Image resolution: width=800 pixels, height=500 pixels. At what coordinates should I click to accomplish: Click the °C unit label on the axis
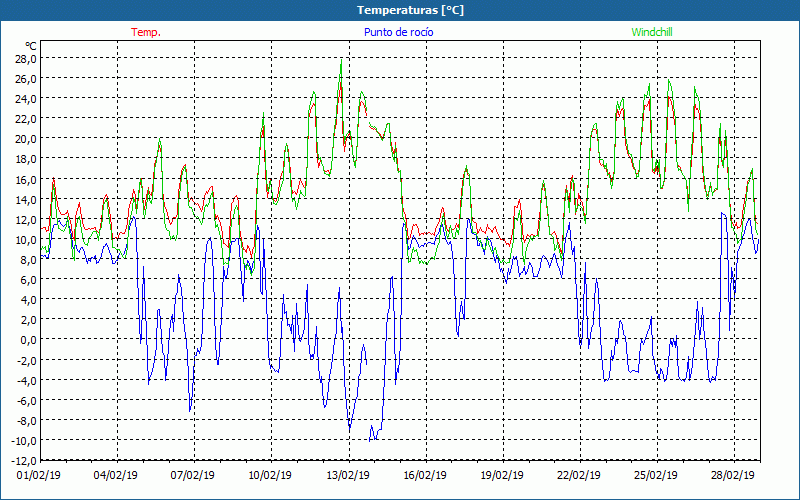pos(31,46)
